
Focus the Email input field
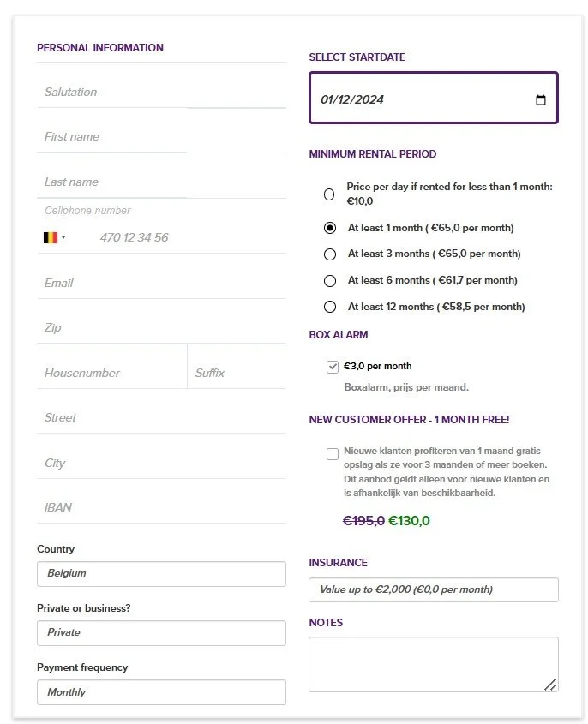[162, 283]
